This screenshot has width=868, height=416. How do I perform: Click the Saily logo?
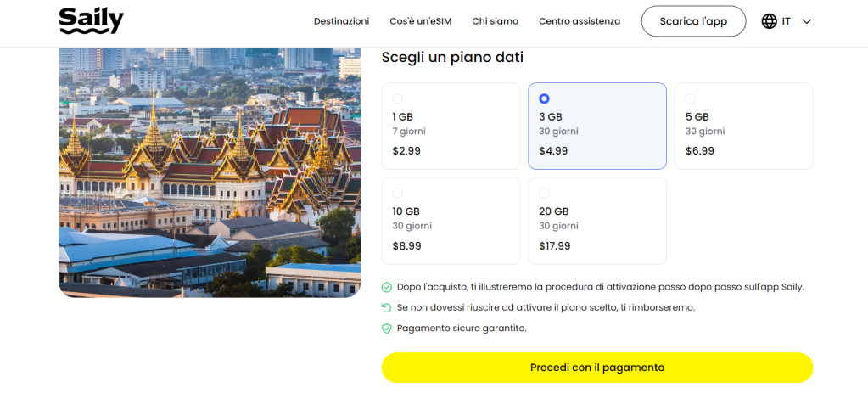[x=91, y=20]
